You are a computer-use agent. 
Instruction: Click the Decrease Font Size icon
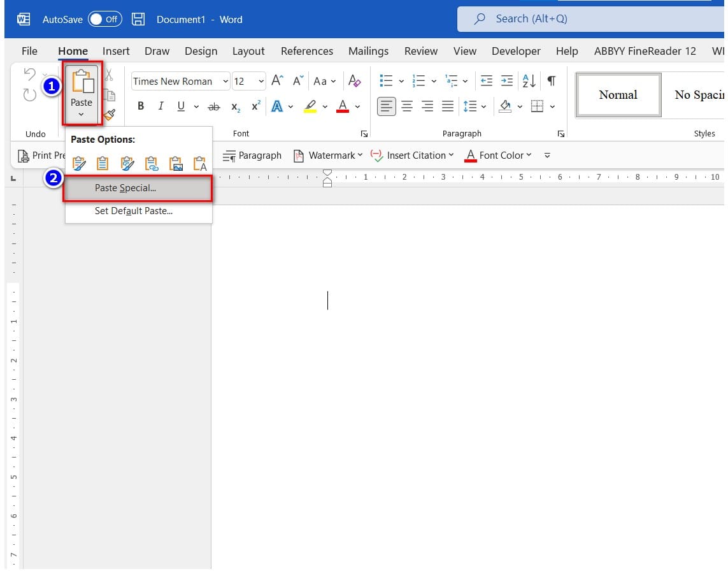click(x=297, y=81)
